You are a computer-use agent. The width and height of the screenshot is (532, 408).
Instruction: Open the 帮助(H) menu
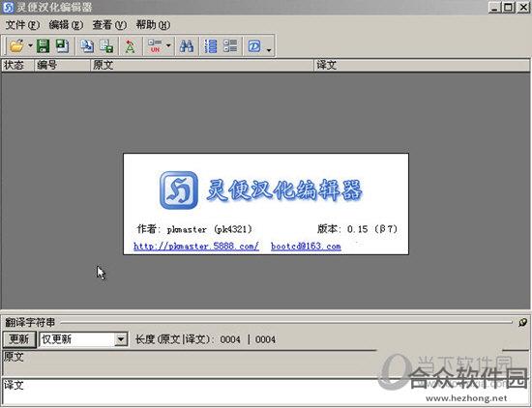153,25
